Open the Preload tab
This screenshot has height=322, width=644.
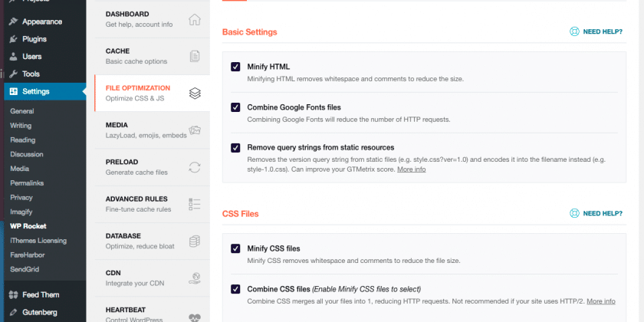tap(152, 167)
